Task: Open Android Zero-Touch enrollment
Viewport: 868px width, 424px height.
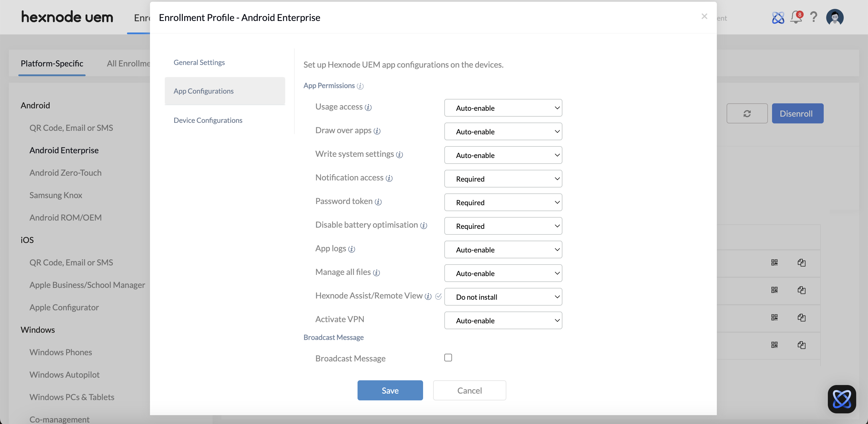Action: click(x=65, y=172)
